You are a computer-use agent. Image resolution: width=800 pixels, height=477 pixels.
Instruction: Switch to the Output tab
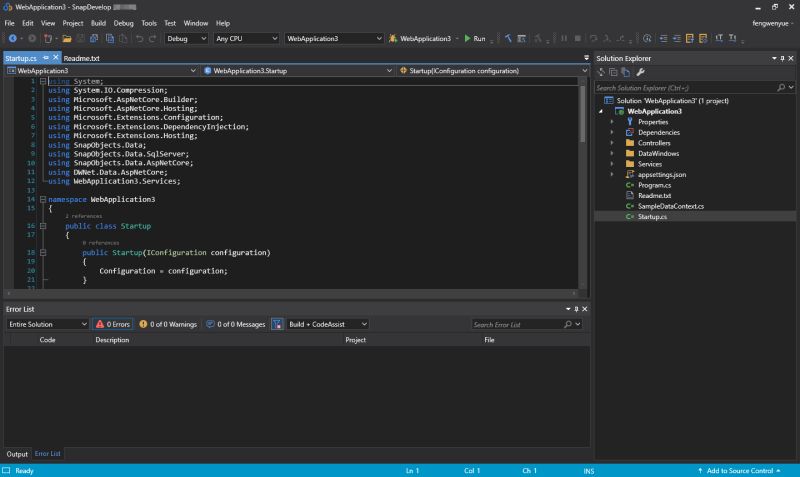pyautogui.click(x=17, y=454)
